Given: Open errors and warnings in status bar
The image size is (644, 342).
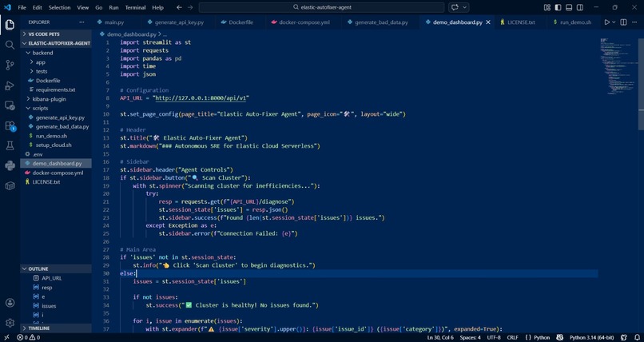Looking at the screenshot, I should [x=28, y=337].
